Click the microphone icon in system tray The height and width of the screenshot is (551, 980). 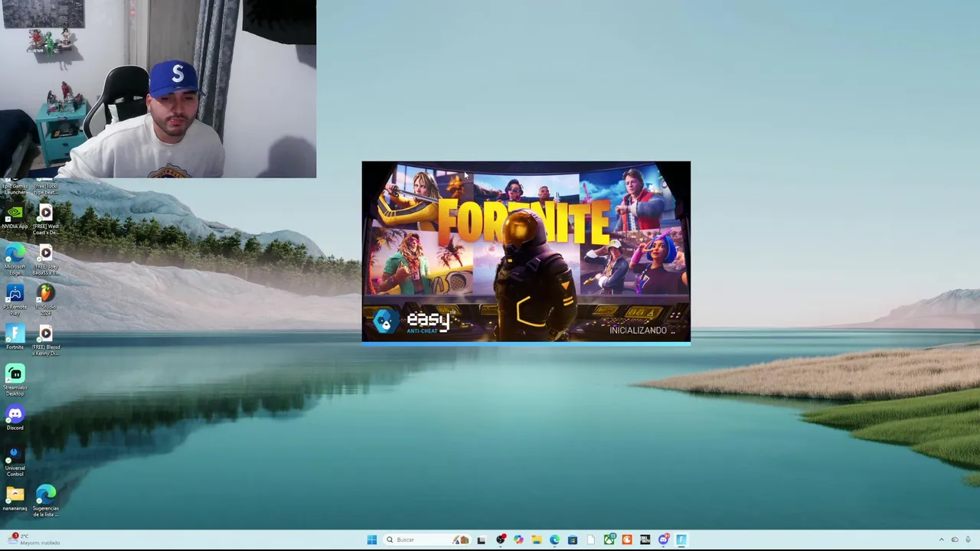pos(969,540)
